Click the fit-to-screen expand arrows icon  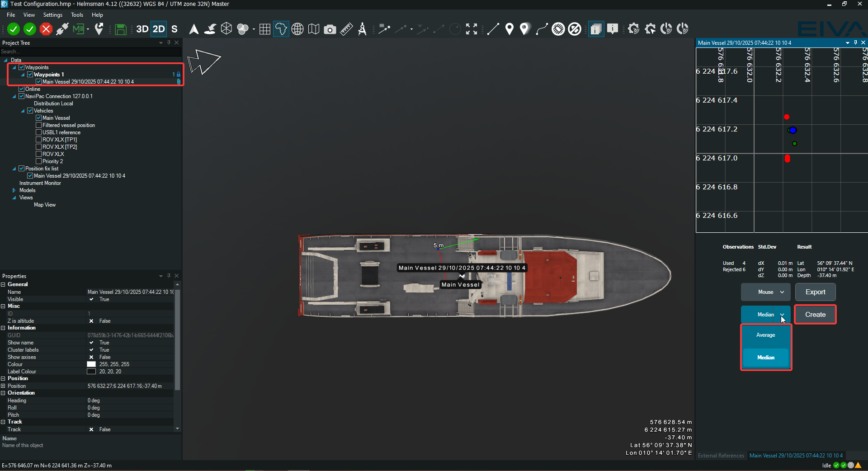[x=472, y=29]
